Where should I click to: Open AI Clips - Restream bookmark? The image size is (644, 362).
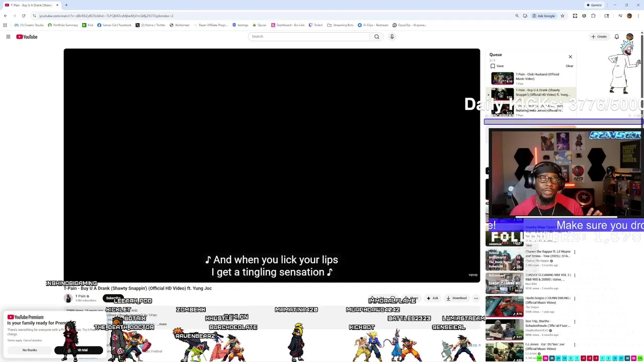(x=373, y=25)
